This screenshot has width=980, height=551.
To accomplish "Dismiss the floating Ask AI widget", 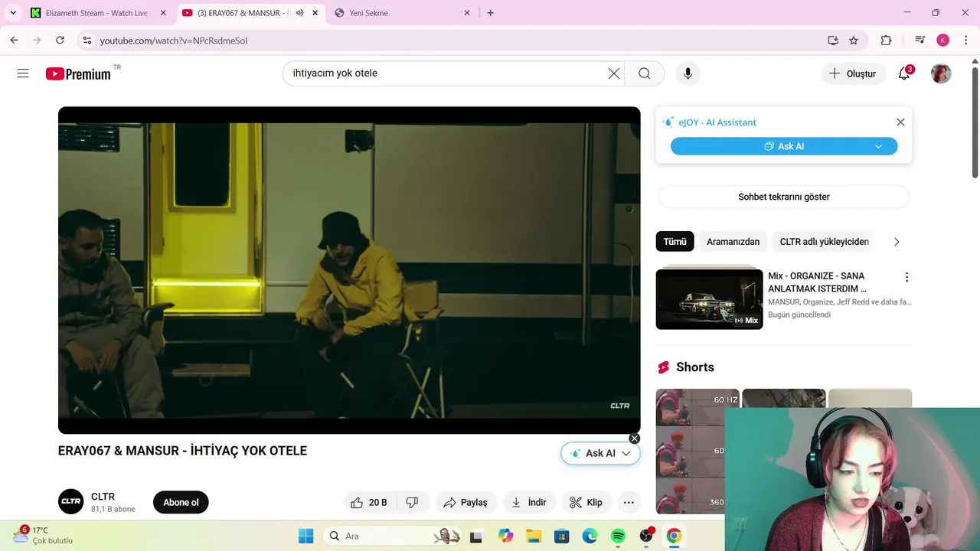I will pos(634,439).
